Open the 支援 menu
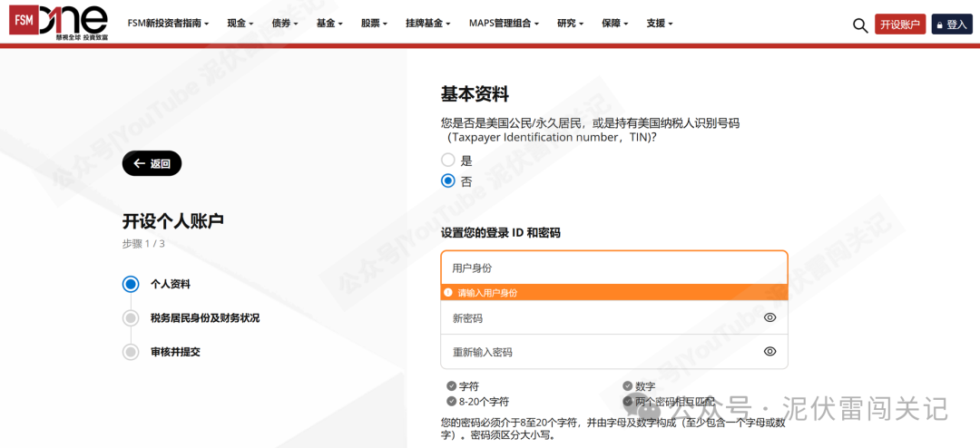This screenshot has height=448, width=980. click(x=660, y=24)
